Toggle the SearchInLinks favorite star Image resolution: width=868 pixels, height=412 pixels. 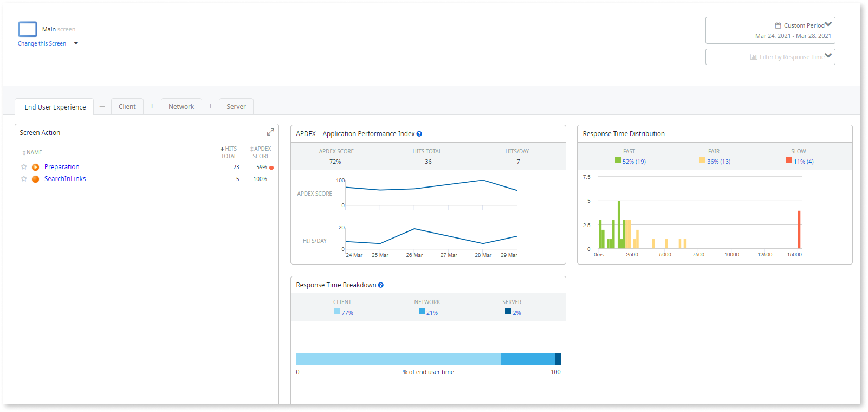pos(24,179)
